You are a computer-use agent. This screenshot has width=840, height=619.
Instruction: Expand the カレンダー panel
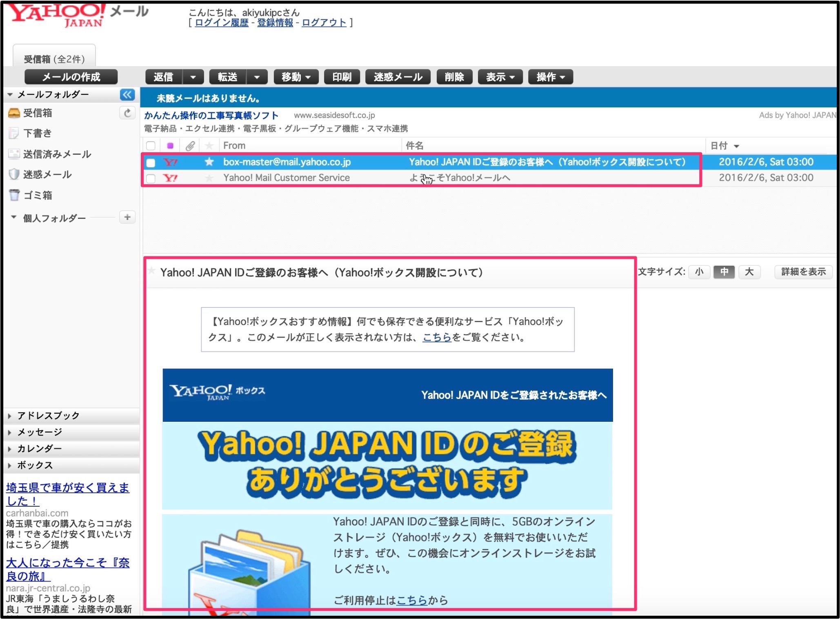tap(40, 449)
